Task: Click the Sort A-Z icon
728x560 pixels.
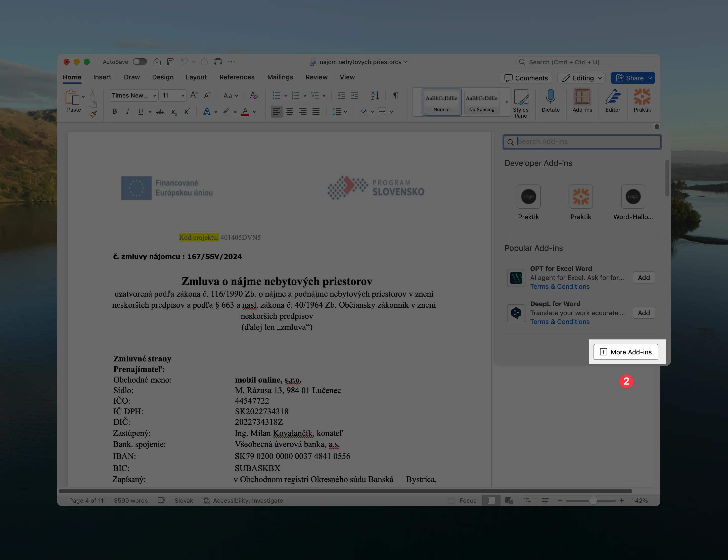Action: coord(375,95)
